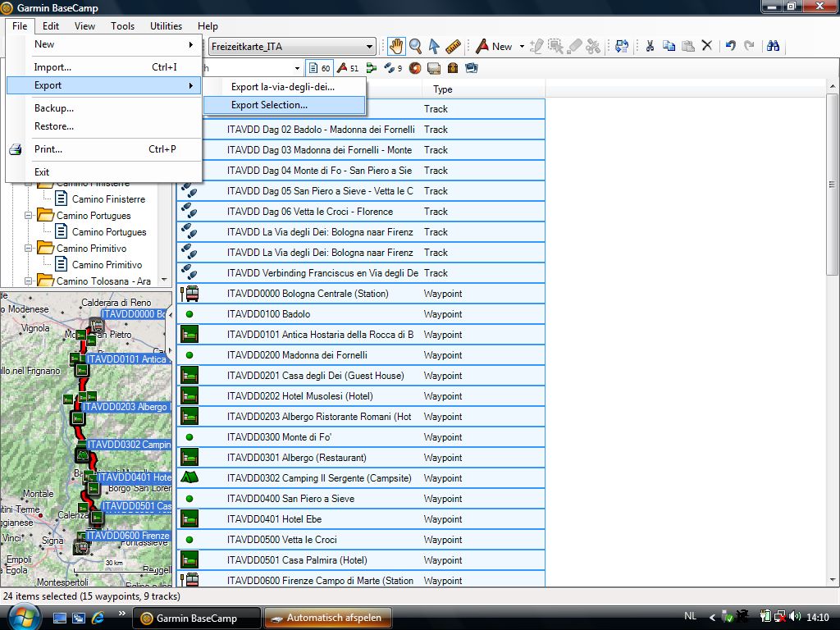Select the ITAVDD0302 Camping Il Sergente waypoint row
The width and height of the screenshot is (840, 630).
click(319, 478)
